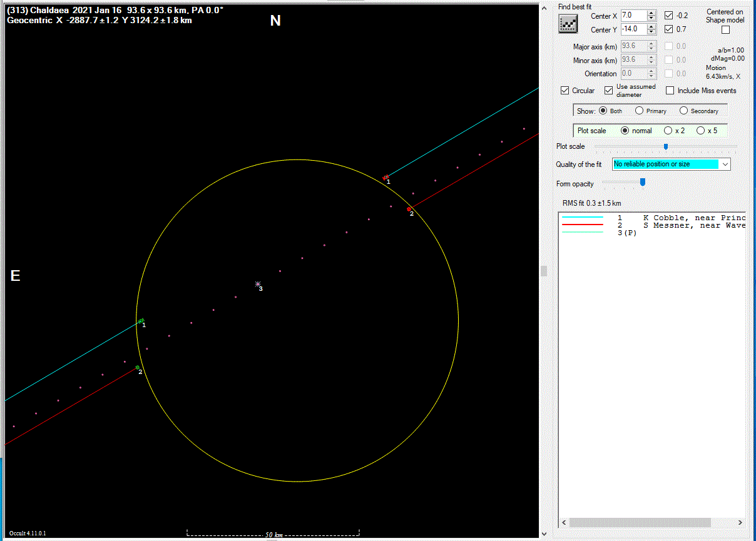Click the Motion 6.43km/s text
This screenshot has height=541, width=756.
723,72
